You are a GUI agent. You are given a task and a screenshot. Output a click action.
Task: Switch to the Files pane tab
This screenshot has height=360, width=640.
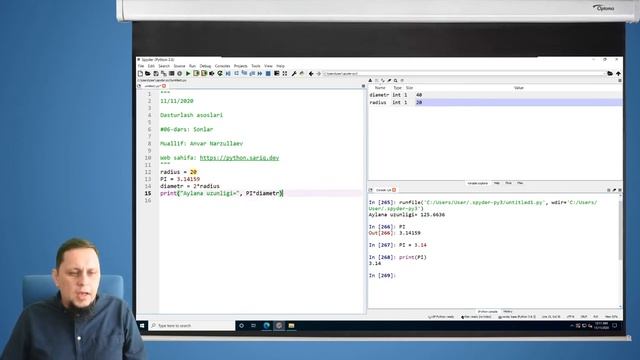pyautogui.click(x=520, y=183)
